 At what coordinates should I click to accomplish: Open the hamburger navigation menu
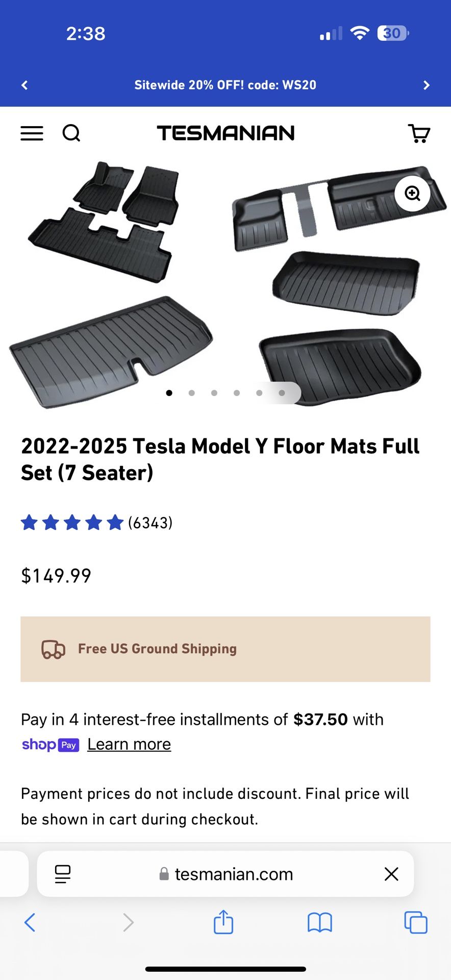pos(32,133)
